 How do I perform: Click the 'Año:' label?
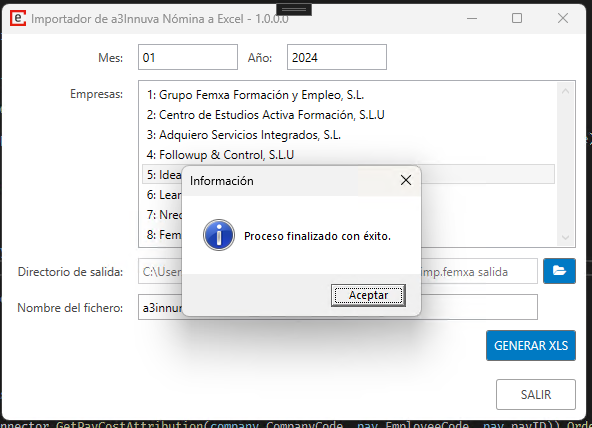tap(260, 58)
